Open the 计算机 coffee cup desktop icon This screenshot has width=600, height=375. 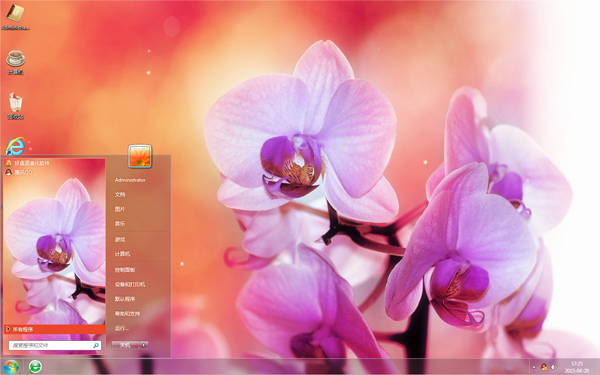coord(15,62)
